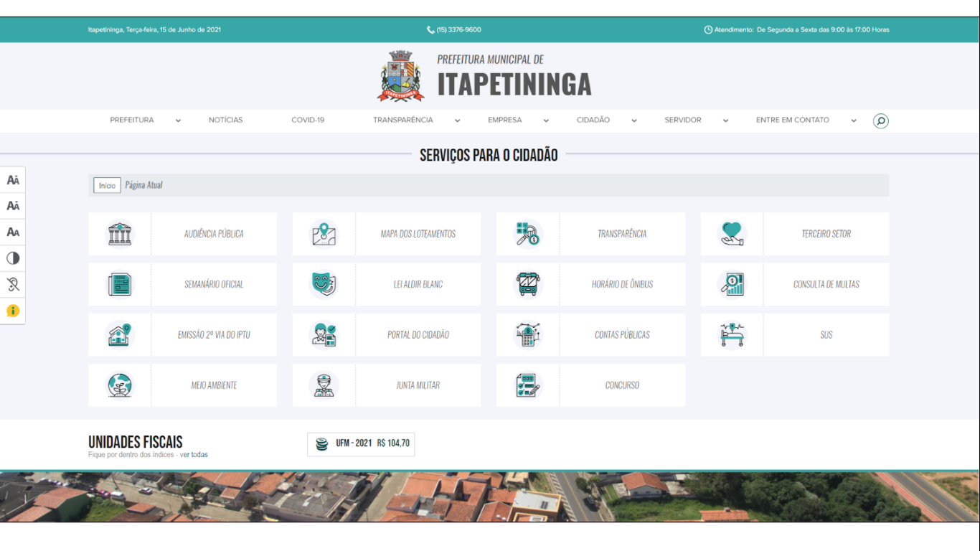Viewport: 980px width, 551px height.
Task: Expand the Entre em Contato chevron
Action: pyautogui.click(x=854, y=121)
